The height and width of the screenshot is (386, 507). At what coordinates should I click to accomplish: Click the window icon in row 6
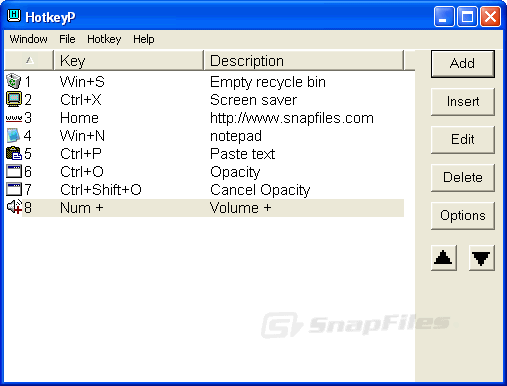14,172
